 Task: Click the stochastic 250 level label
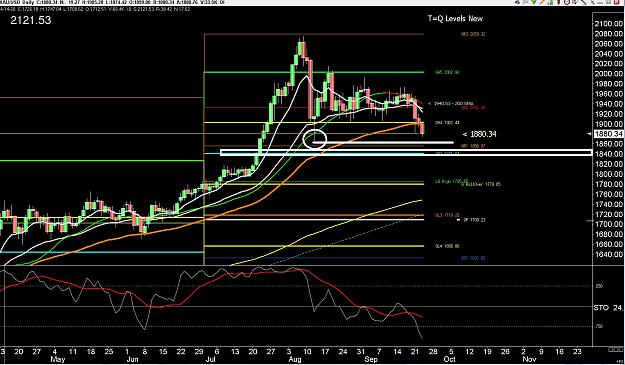pyautogui.click(x=599, y=286)
